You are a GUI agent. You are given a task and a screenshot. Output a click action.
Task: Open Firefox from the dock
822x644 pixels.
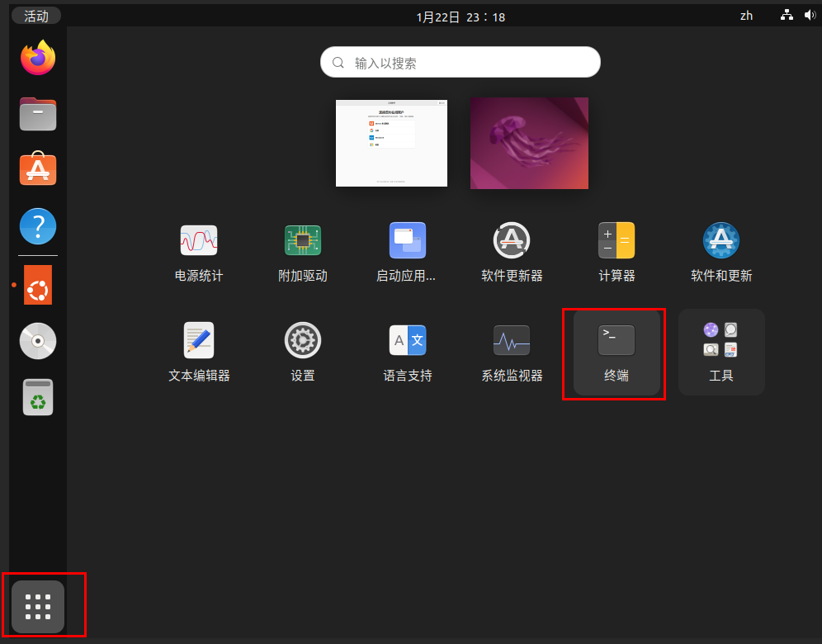[x=38, y=57]
